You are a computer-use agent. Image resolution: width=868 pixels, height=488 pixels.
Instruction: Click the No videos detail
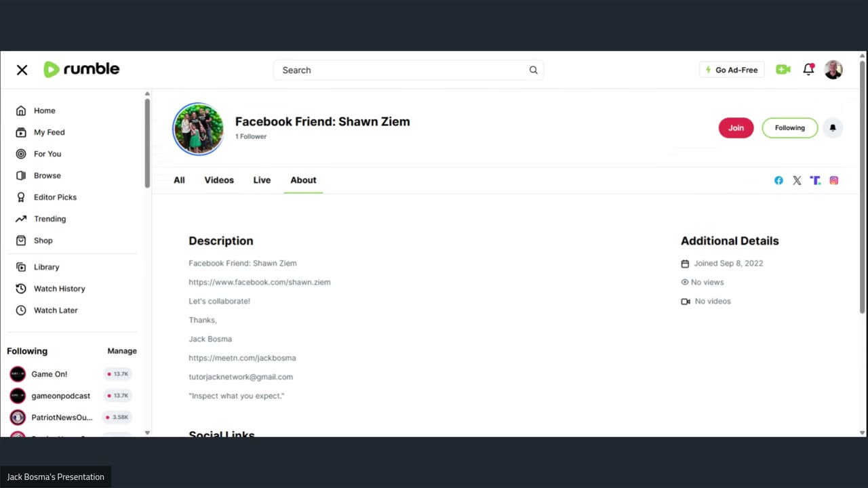706,301
